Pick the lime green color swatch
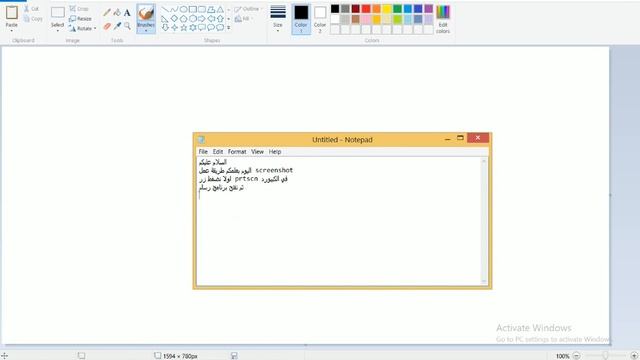 coord(397,19)
